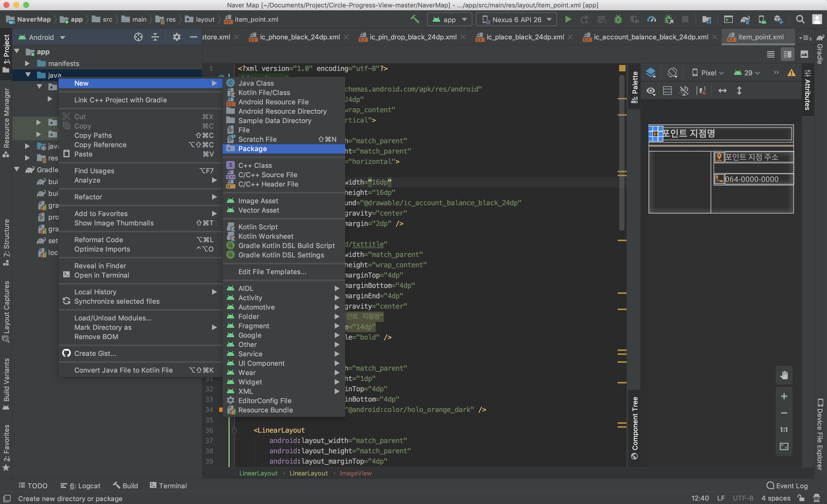827x504 pixels.
Task: Select Package from New submenu
Action: [252, 149]
